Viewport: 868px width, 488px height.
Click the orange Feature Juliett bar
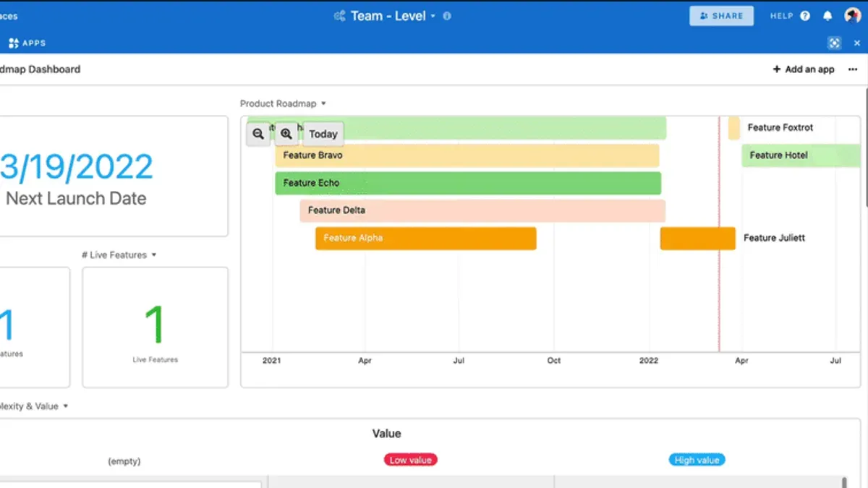(698, 239)
